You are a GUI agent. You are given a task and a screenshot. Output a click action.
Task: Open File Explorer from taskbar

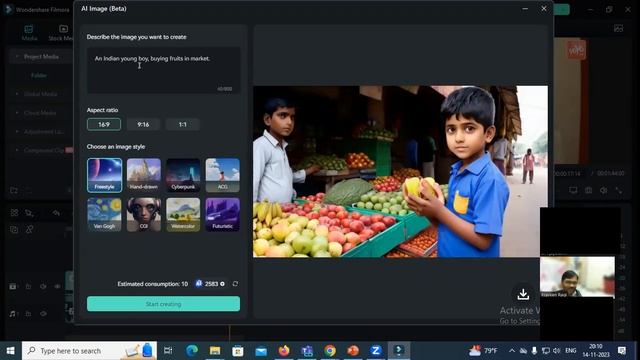click(215, 351)
